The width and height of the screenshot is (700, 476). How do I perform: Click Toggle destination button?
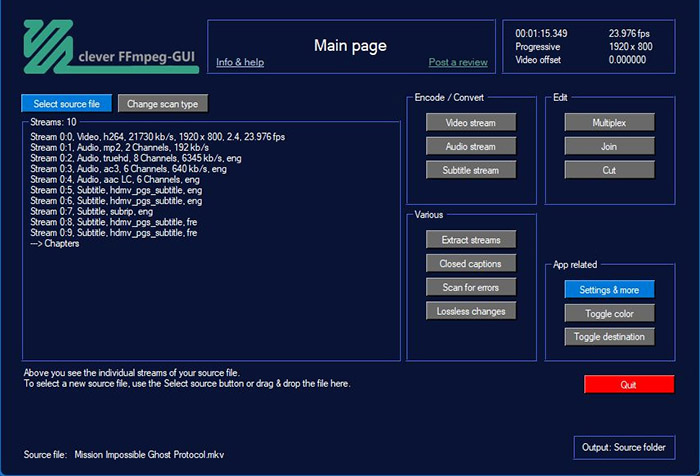(609, 337)
